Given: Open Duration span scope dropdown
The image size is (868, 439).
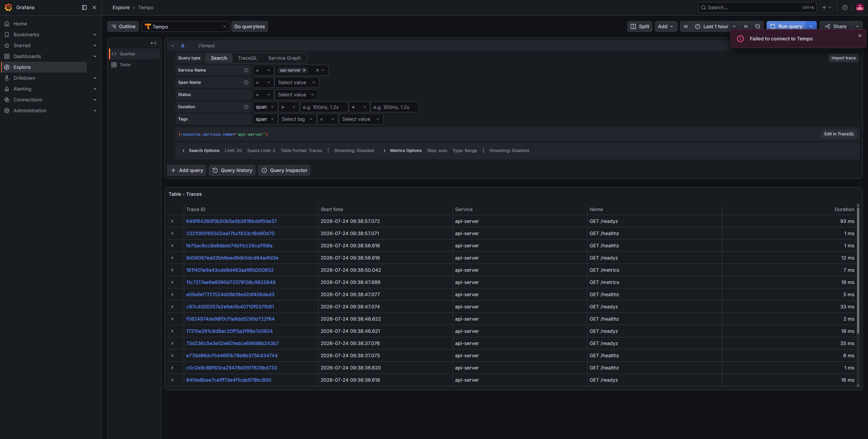Looking at the screenshot, I should point(265,107).
